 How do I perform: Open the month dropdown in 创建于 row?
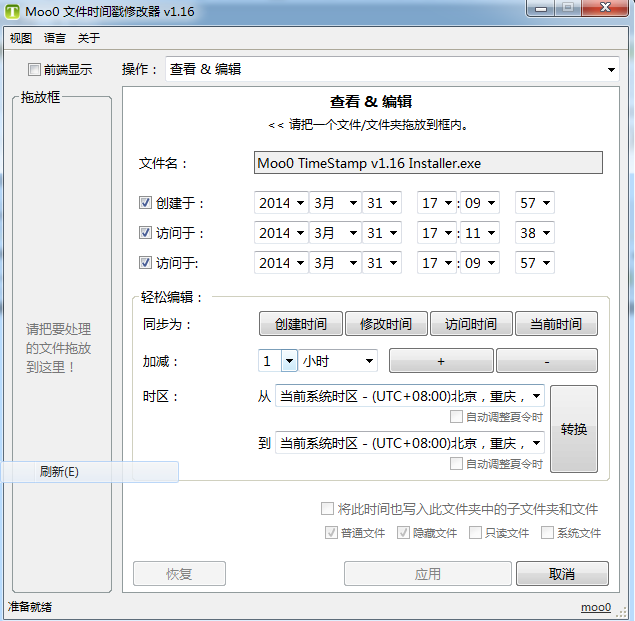(x=335, y=203)
